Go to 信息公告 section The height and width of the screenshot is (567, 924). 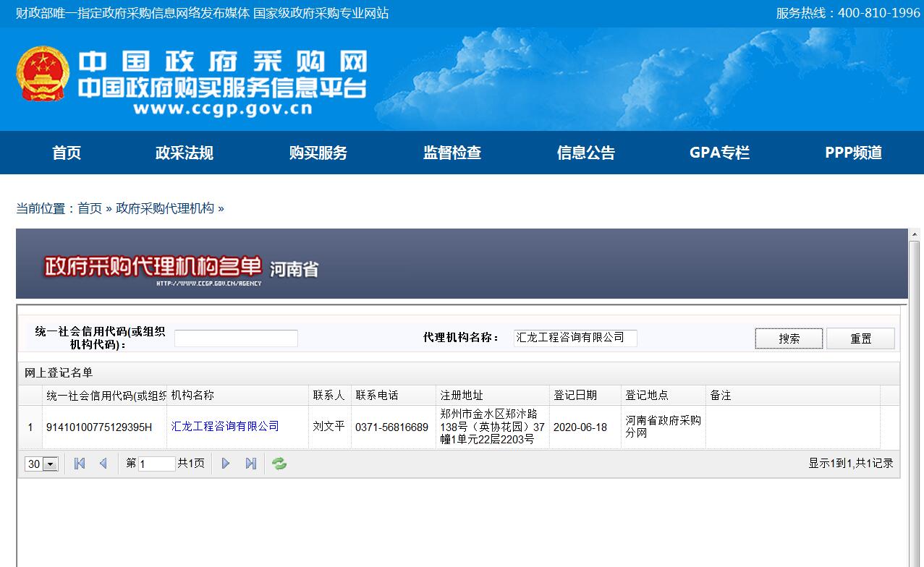click(x=586, y=153)
